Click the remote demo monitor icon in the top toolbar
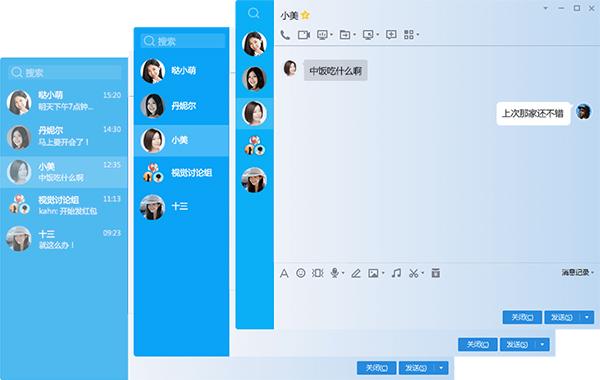 point(322,35)
